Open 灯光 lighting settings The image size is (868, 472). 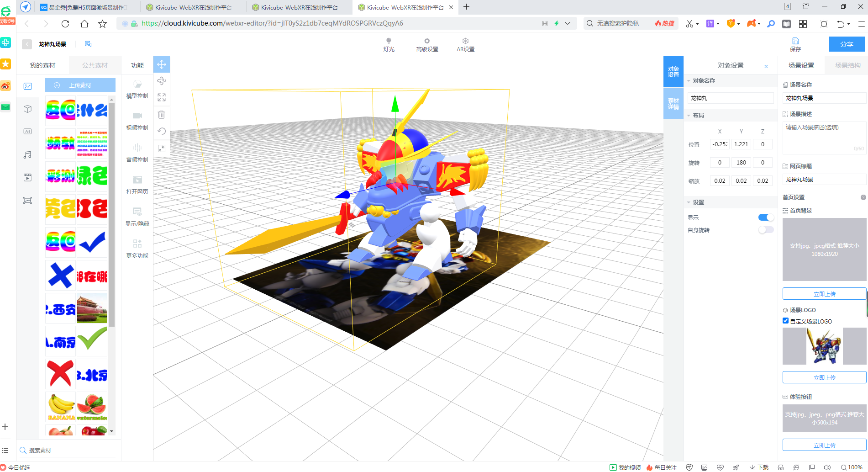click(x=389, y=45)
